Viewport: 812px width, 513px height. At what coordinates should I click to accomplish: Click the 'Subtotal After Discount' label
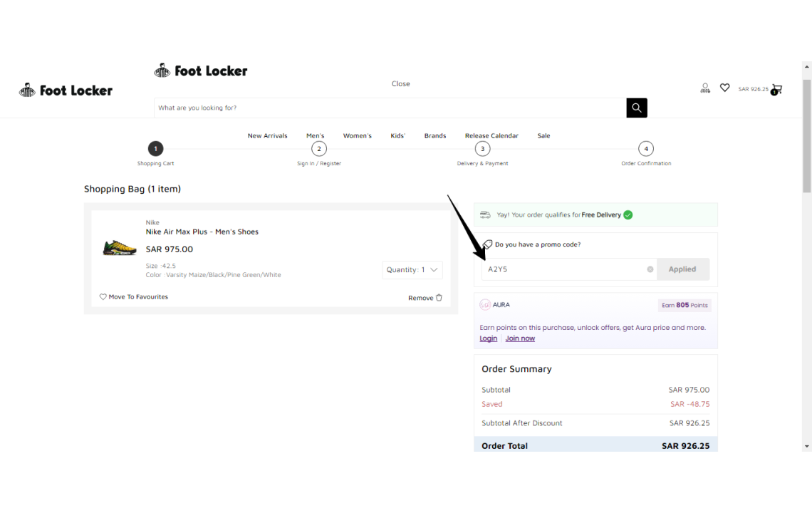tap(521, 423)
